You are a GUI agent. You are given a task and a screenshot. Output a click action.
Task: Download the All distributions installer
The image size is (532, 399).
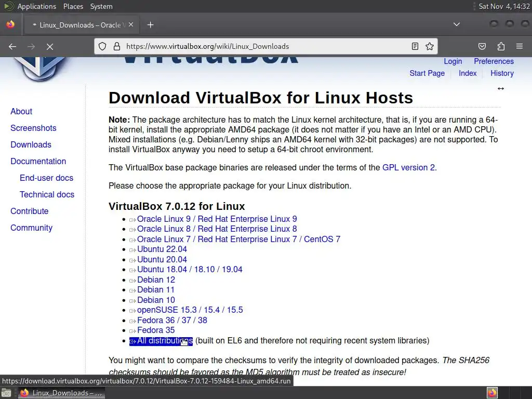161,341
